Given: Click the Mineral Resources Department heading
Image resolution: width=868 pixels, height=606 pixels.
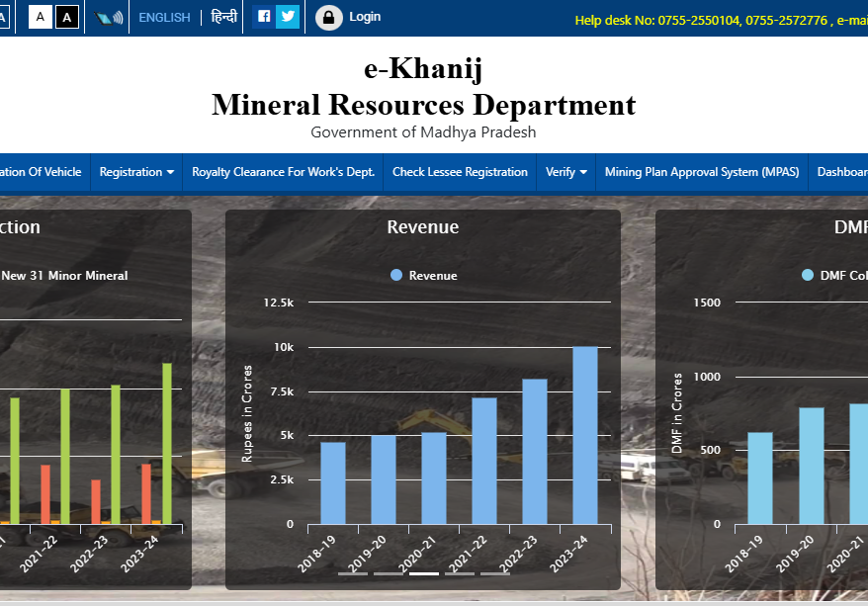Looking at the screenshot, I should click(424, 105).
